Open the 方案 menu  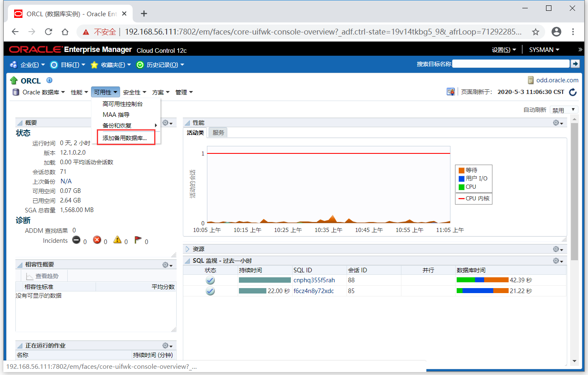[161, 92]
